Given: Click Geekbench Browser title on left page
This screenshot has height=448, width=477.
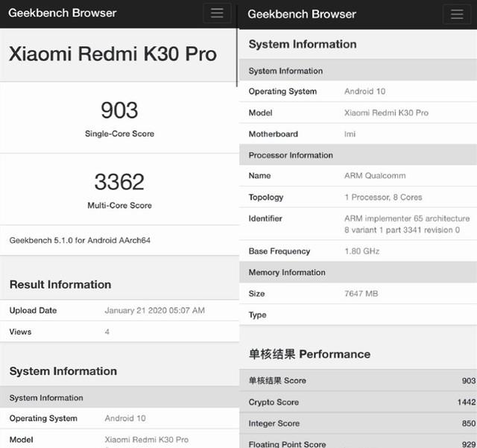Looking at the screenshot, I should [63, 13].
